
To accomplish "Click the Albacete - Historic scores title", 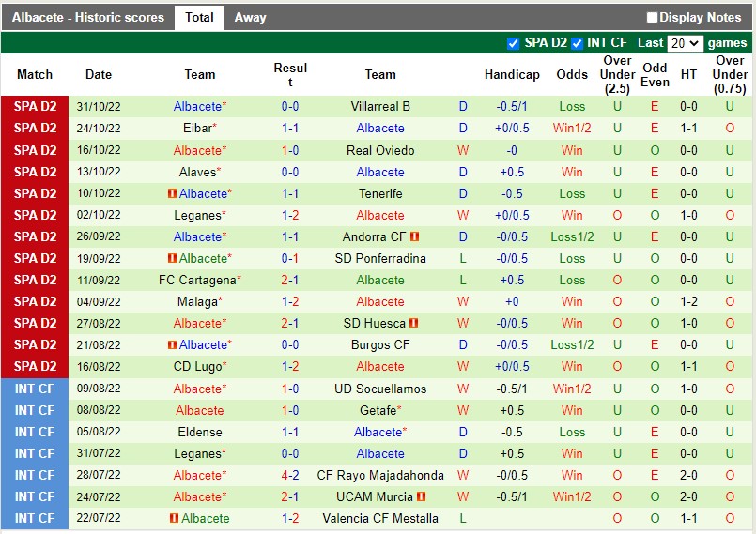I will [x=87, y=17].
